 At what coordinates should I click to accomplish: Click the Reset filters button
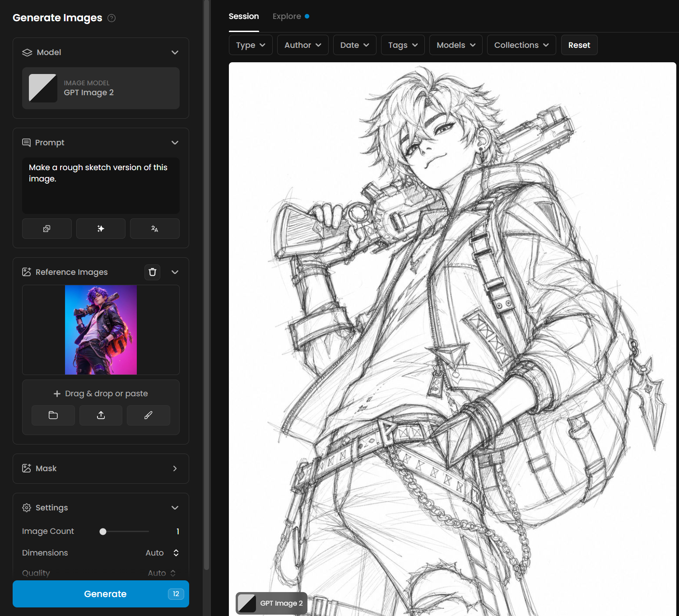click(579, 45)
